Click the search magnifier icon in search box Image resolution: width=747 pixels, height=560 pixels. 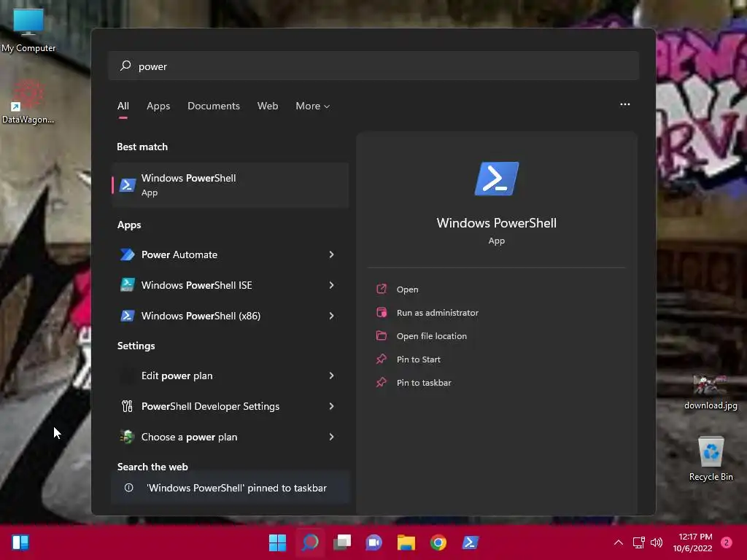(x=125, y=66)
